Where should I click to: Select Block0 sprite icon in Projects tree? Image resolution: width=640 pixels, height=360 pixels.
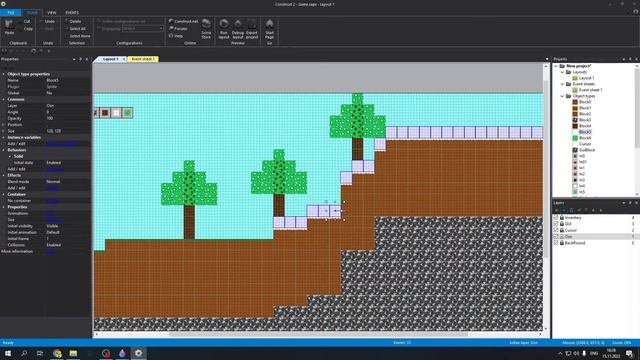575,102
